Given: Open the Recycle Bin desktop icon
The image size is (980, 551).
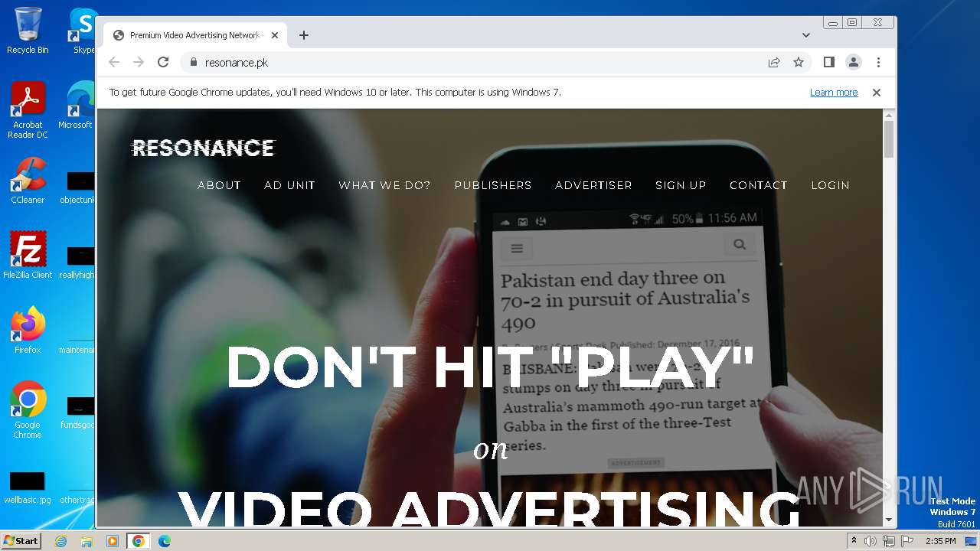Looking at the screenshot, I should coord(28,31).
